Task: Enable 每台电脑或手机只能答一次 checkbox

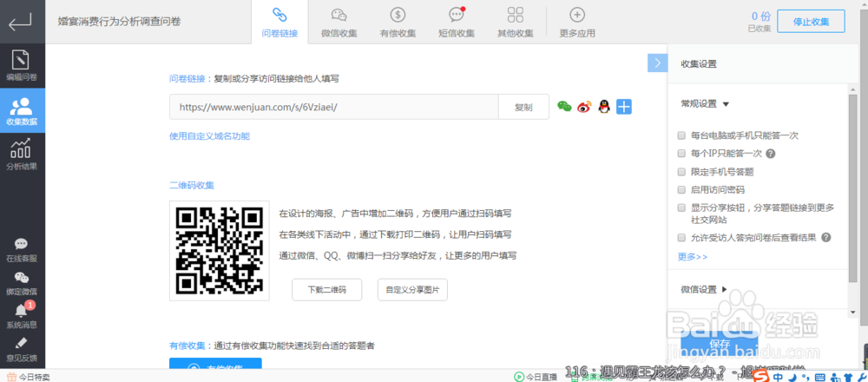Action: [x=681, y=135]
